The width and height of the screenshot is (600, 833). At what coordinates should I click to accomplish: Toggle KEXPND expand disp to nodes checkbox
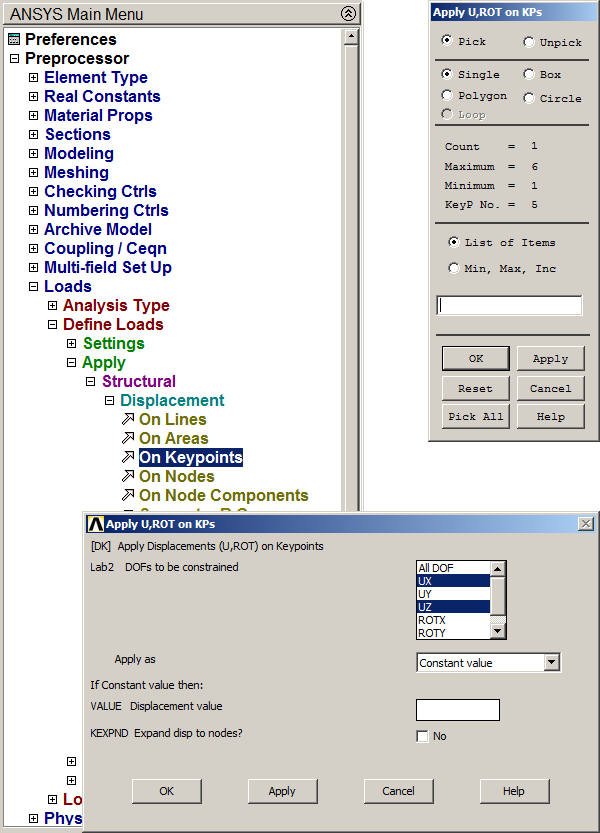pyautogui.click(x=422, y=736)
